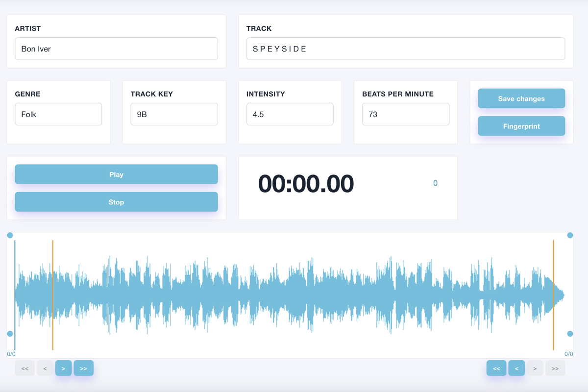Focus the Genre field showing Folk
Image resolution: width=588 pixels, height=392 pixels.
point(58,114)
